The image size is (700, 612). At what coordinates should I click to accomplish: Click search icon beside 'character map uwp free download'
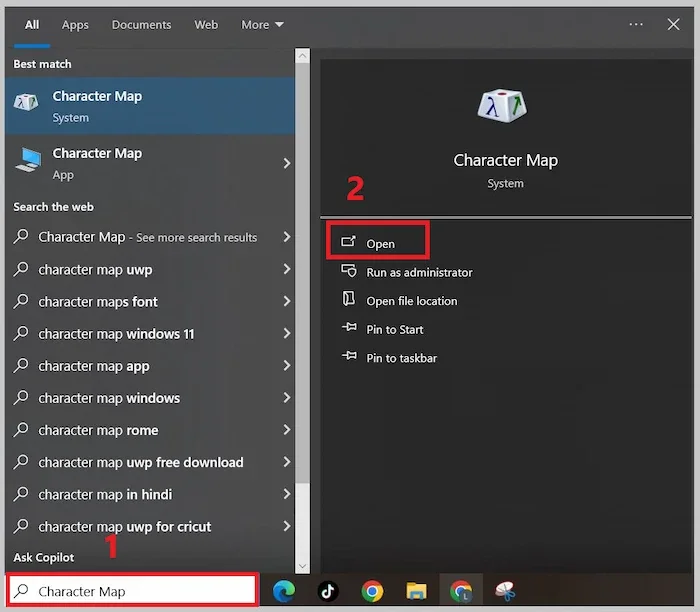pos(21,462)
